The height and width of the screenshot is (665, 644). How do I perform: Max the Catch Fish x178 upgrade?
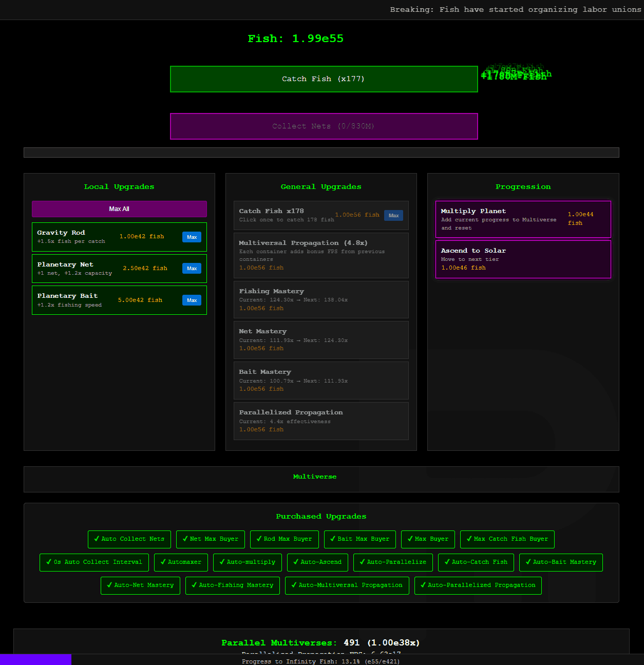(x=393, y=216)
